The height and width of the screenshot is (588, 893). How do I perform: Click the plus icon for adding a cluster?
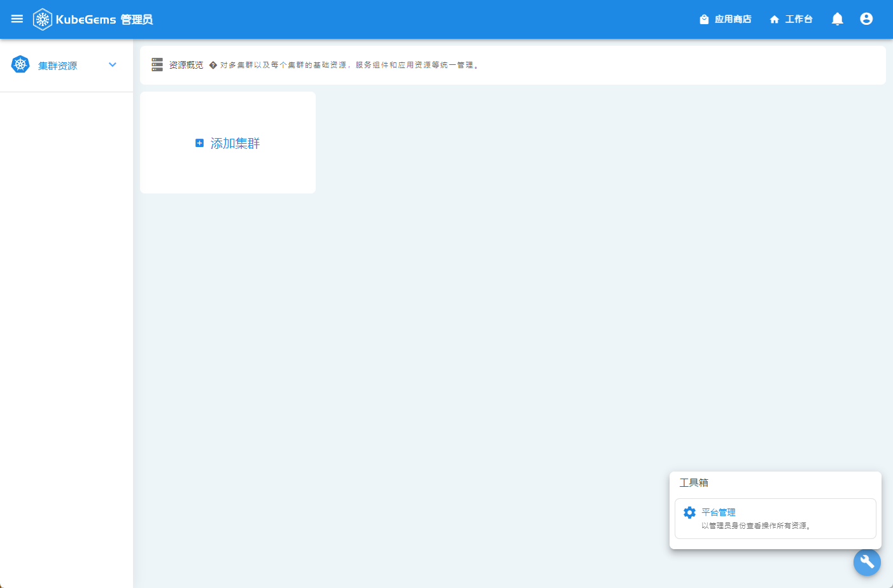199,143
